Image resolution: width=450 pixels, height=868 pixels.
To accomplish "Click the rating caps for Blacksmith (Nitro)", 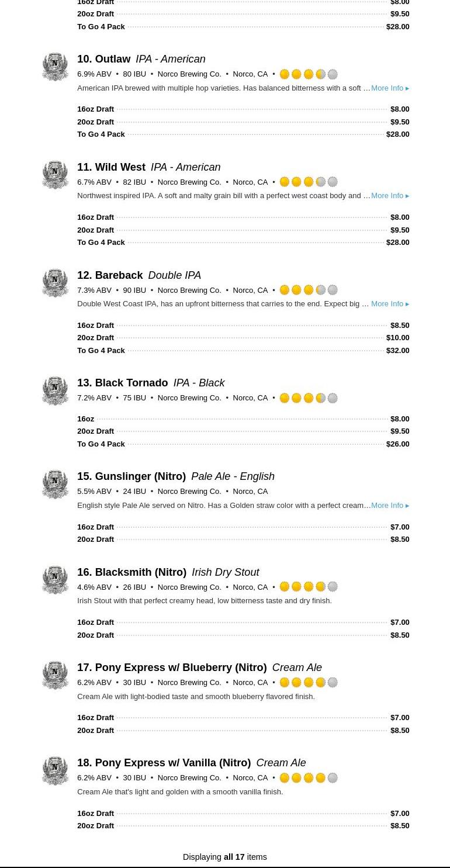I will (x=309, y=587).
